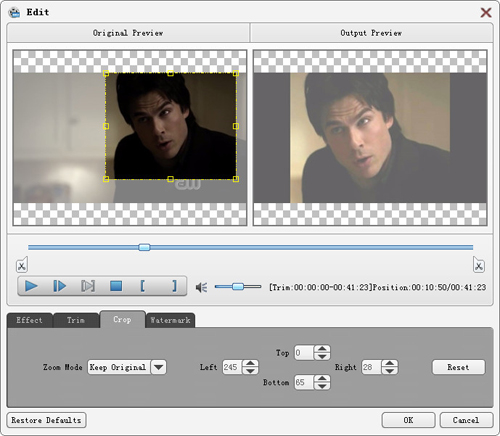Image resolution: width=500 pixels, height=436 pixels.
Task: Click the volume slider handle
Action: coord(238,287)
